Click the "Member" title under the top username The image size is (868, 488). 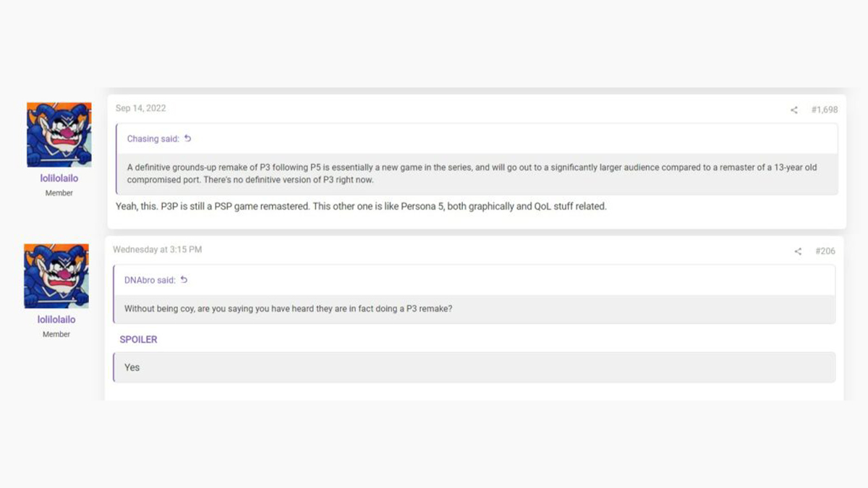(x=59, y=193)
